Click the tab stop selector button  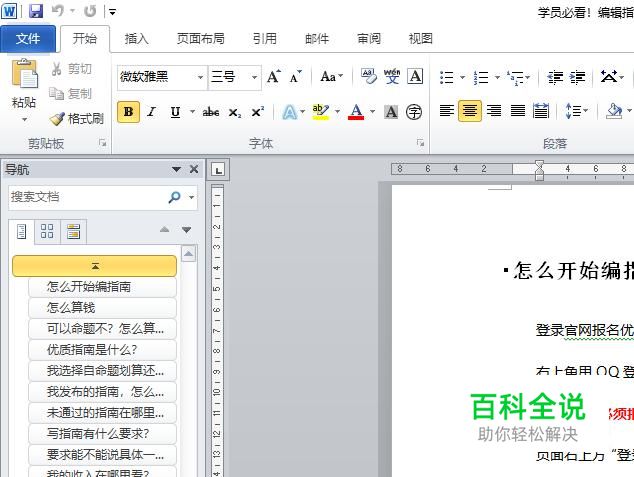click(x=218, y=170)
